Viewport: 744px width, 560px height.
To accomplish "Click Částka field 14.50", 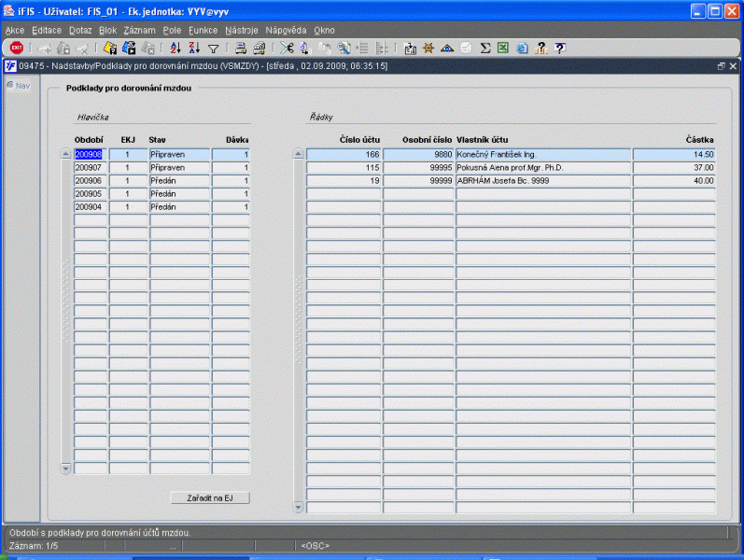I will click(x=674, y=154).
